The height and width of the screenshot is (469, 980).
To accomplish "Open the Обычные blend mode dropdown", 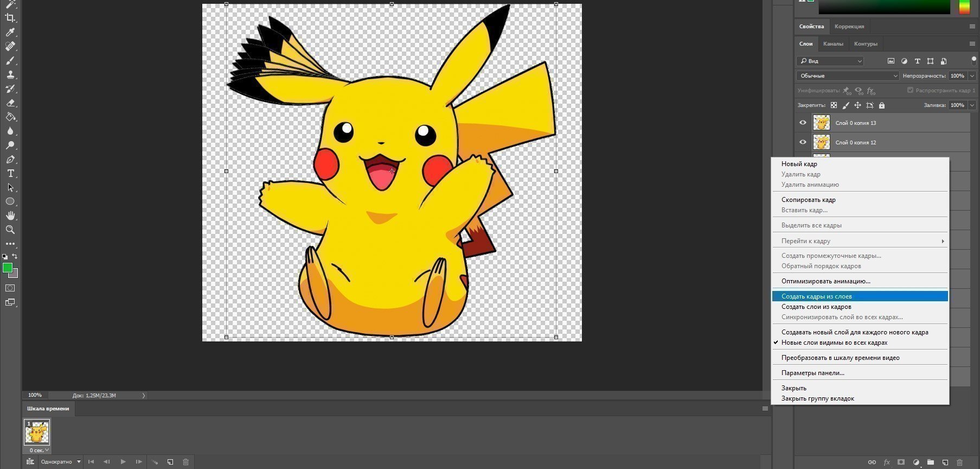I will 848,75.
